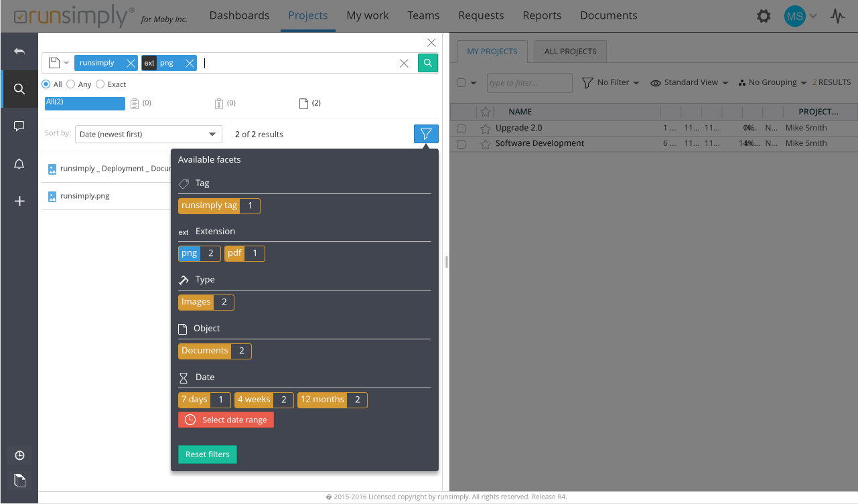This screenshot has width=858, height=504.
Task: Click the Reset filters button
Action: (x=208, y=454)
